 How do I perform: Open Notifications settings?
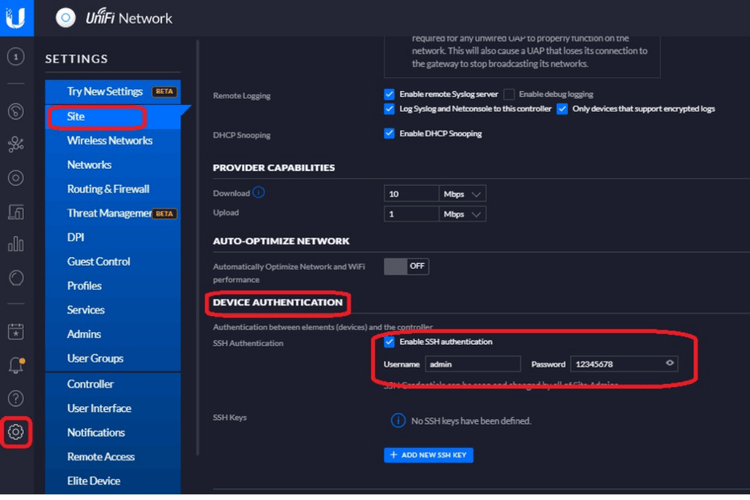point(113,433)
